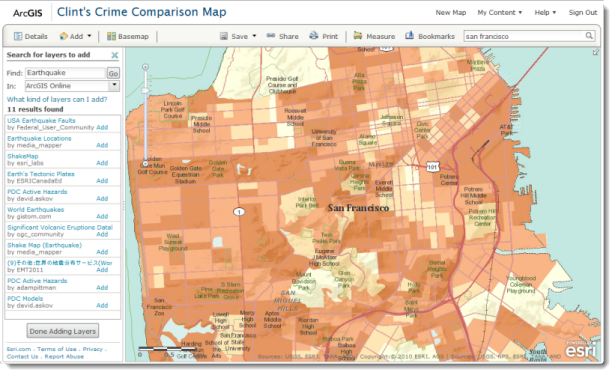Click zoom-in button atop zoom slider
615x375 pixels.
146,67
